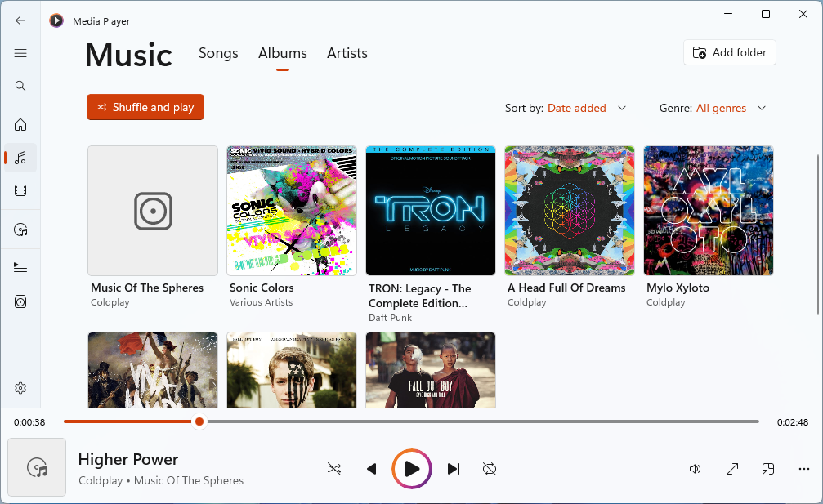The width and height of the screenshot is (823, 504).
Task: Open Music Of The Spheres album cover
Action: tap(153, 211)
